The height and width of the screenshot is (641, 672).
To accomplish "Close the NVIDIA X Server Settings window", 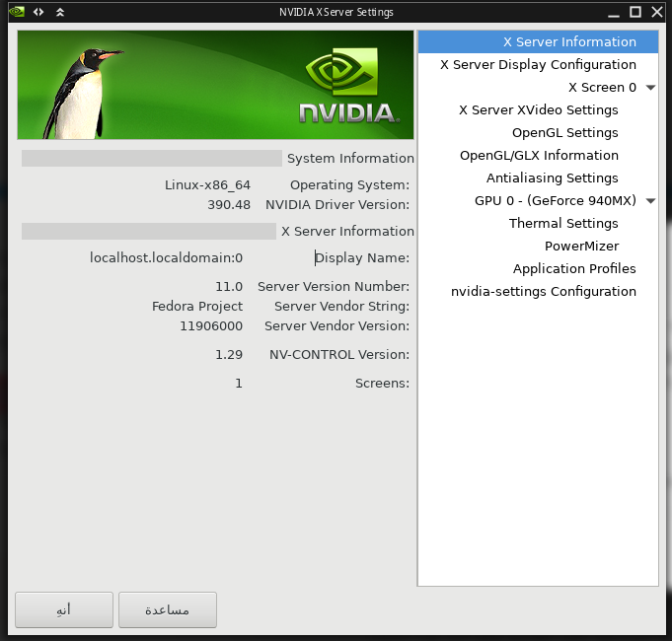I will click(657, 12).
